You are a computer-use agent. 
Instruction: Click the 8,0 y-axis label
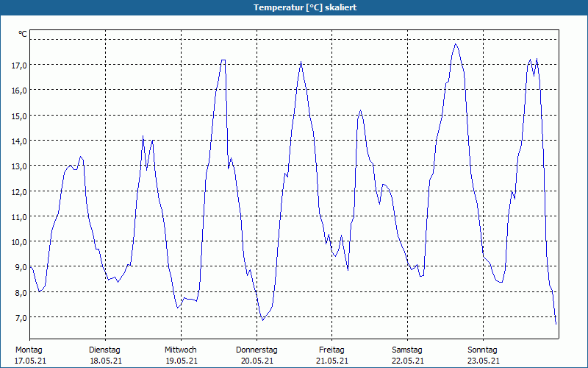point(20,293)
